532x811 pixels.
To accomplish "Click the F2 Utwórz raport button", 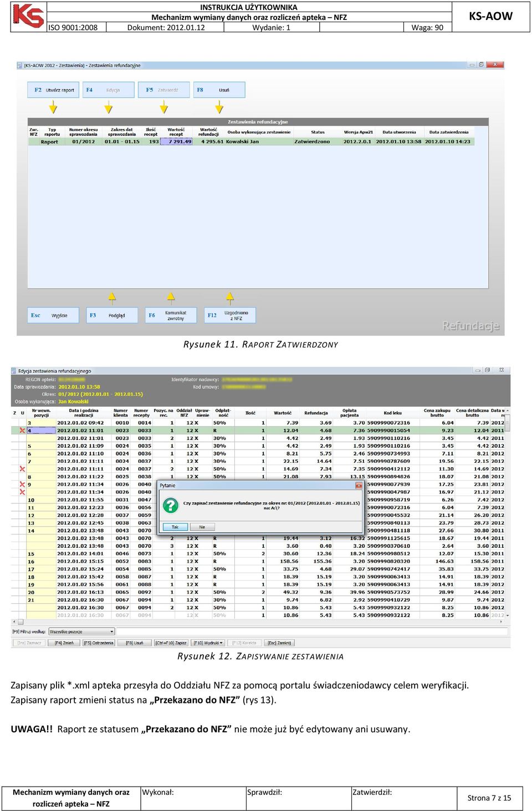I will (x=53, y=90).
